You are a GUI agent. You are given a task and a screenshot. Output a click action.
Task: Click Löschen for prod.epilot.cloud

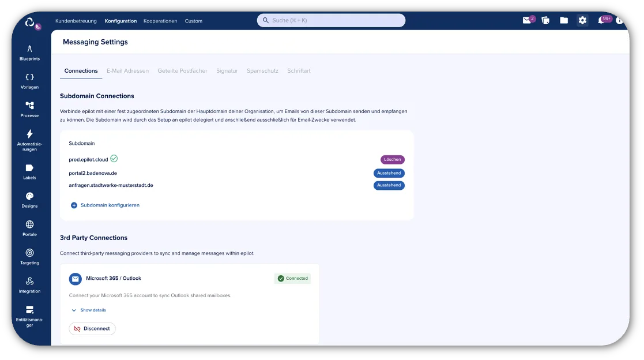click(x=392, y=159)
